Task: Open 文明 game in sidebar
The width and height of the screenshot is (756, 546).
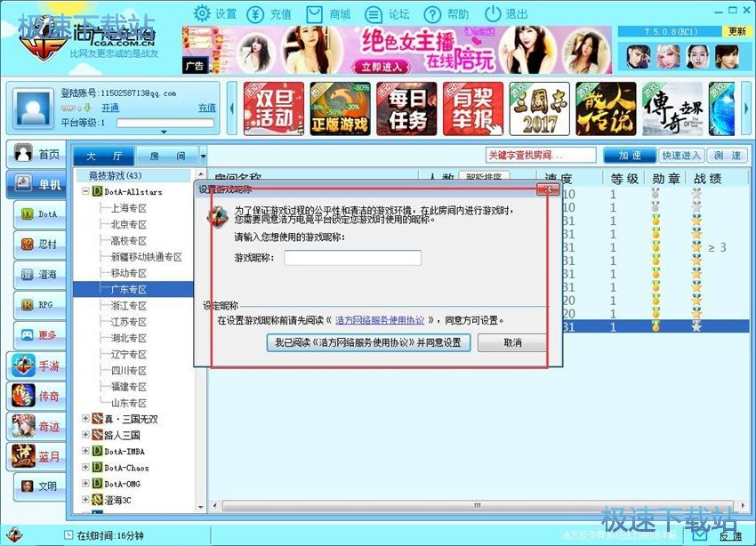Action: [x=41, y=486]
